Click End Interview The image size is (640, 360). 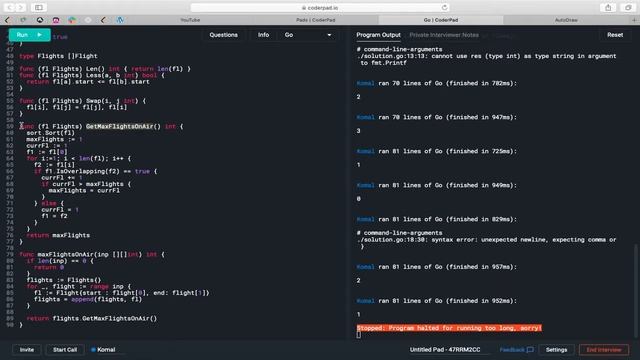pyautogui.click(x=604, y=350)
